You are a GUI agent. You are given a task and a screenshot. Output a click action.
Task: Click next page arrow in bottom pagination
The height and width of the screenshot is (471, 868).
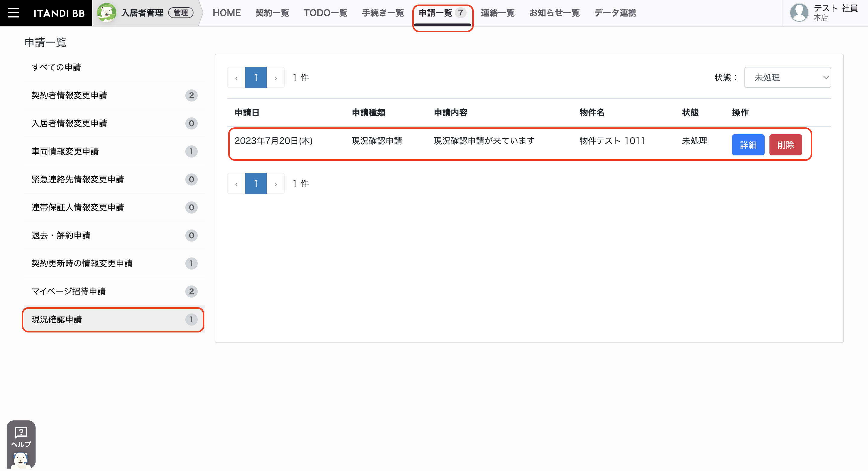276,183
